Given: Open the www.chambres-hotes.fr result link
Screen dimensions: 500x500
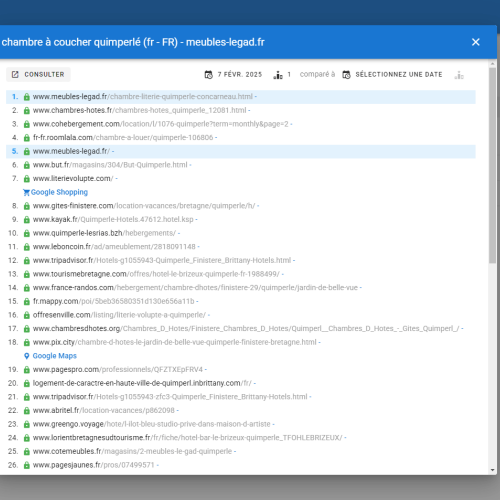Looking at the screenshot, I should click(139, 110).
